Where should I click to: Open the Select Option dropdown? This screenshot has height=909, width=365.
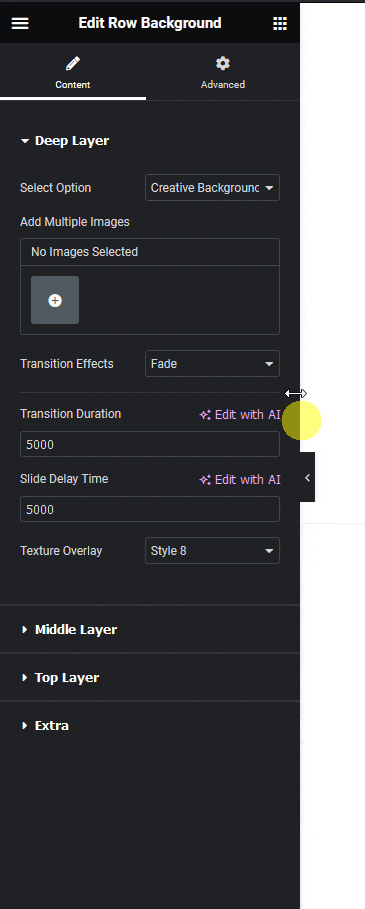(x=212, y=188)
